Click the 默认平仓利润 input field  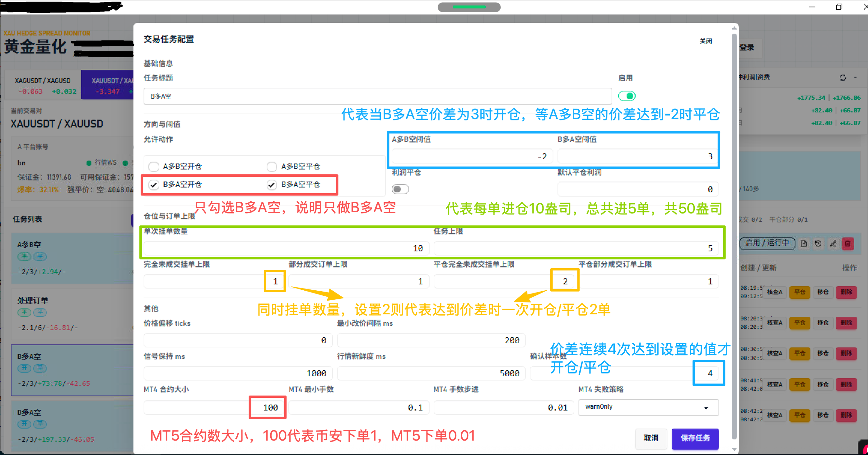[x=638, y=190]
